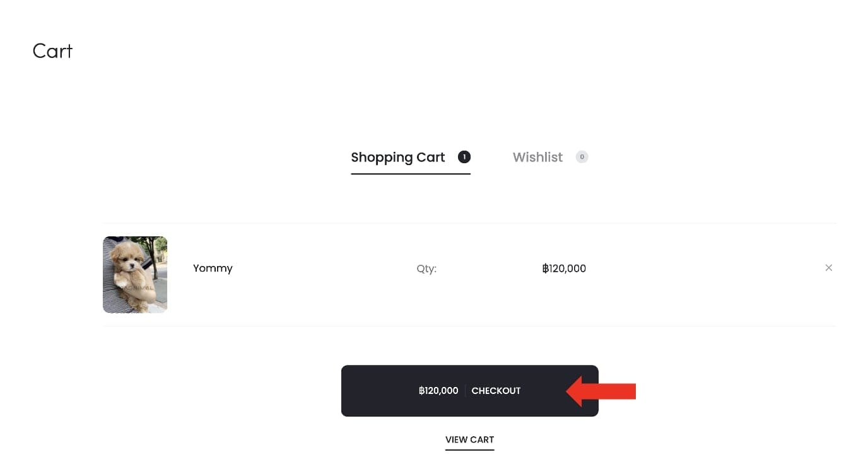Remove Yommy from the cart

tap(828, 268)
